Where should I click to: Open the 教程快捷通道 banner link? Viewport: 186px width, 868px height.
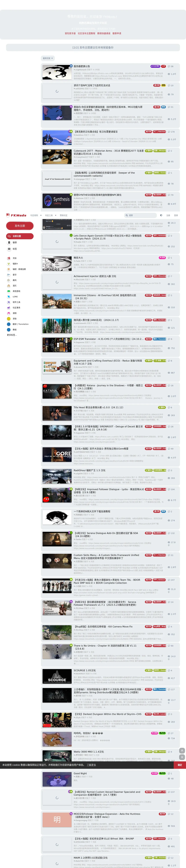104,33
